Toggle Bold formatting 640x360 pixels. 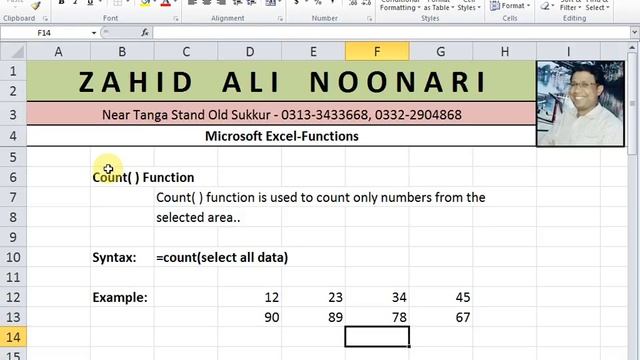click(x=61, y=3)
